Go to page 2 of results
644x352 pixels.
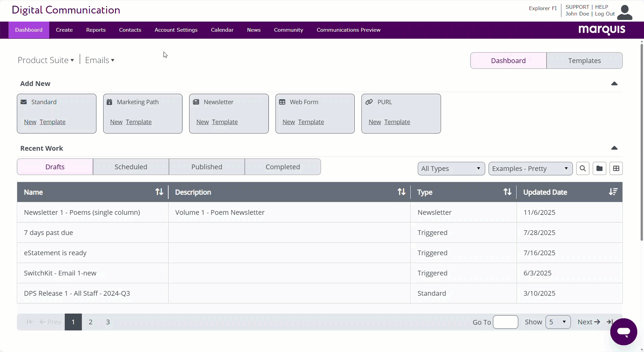90,322
